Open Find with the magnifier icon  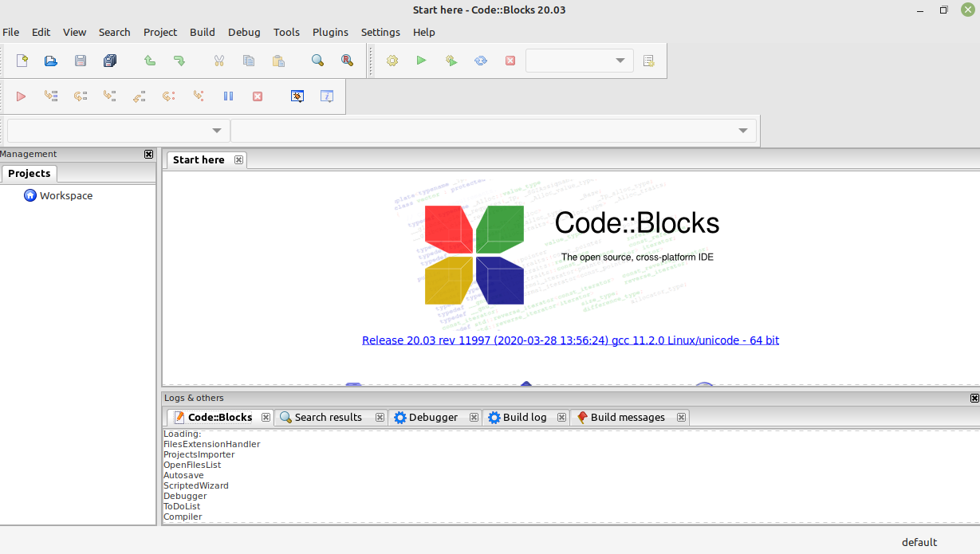(x=317, y=61)
